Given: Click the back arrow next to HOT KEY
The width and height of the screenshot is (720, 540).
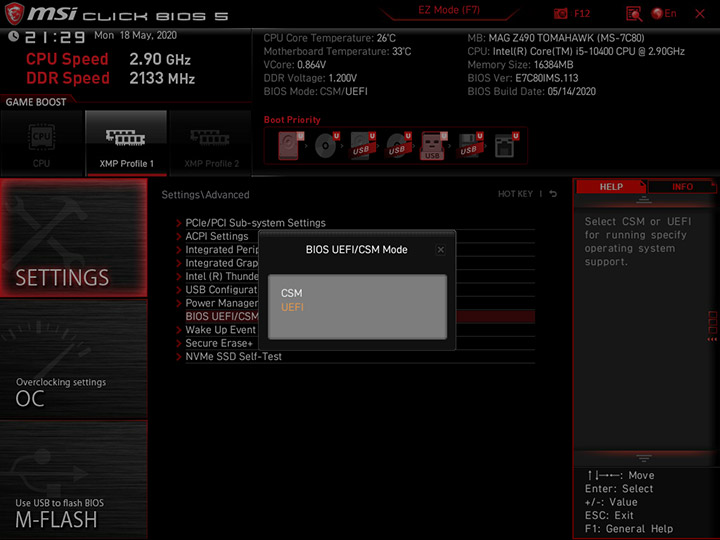Looking at the screenshot, I should 553,194.
